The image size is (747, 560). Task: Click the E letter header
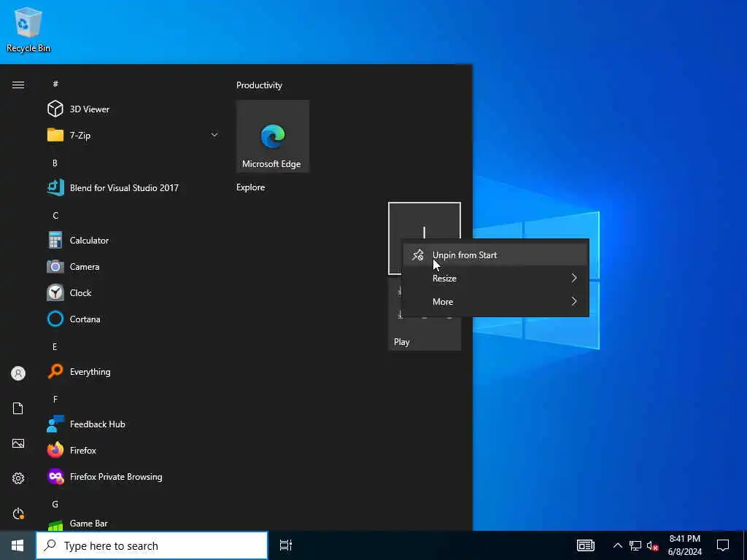55,346
